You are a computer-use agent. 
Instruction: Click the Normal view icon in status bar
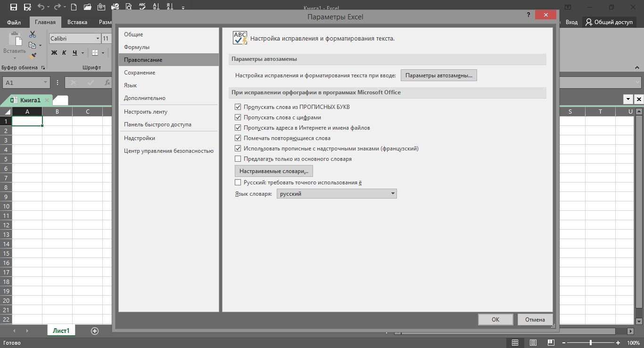(515, 343)
